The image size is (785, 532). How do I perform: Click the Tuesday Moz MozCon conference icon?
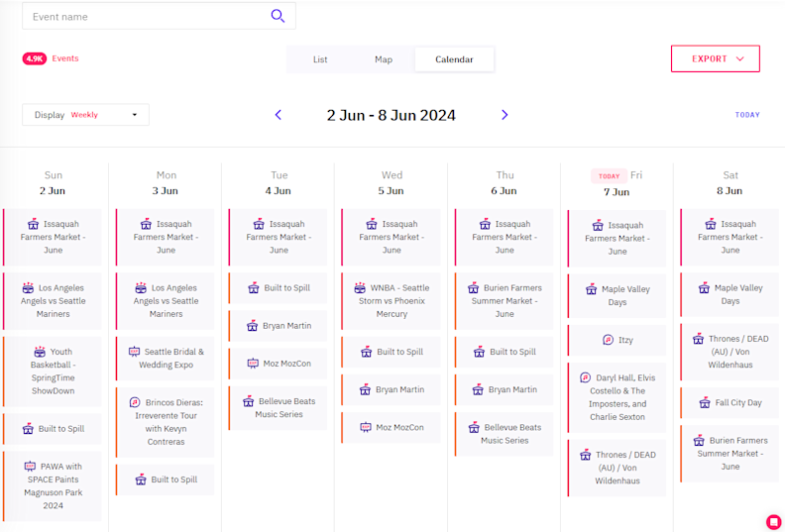click(253, 364)
